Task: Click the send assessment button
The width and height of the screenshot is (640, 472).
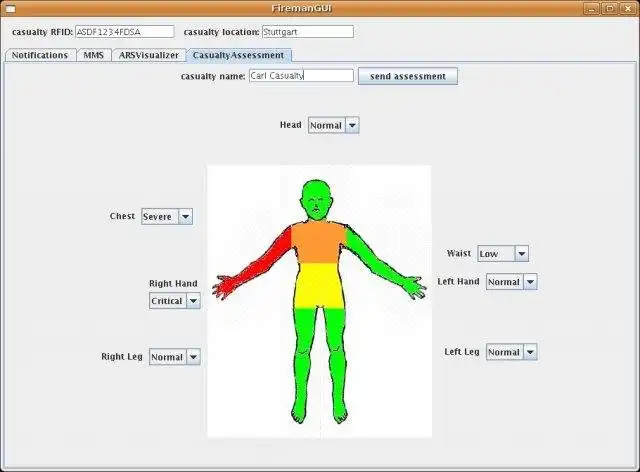Action: pos(408,76)
